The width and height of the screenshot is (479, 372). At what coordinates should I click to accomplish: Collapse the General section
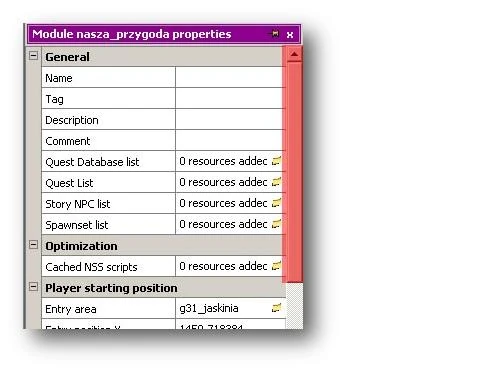[33, 55]
